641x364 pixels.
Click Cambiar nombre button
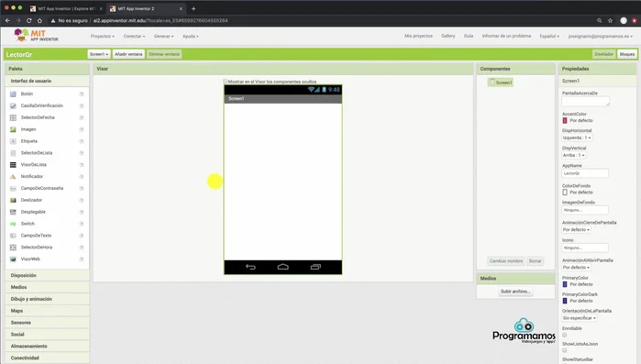tap(506, 261)
